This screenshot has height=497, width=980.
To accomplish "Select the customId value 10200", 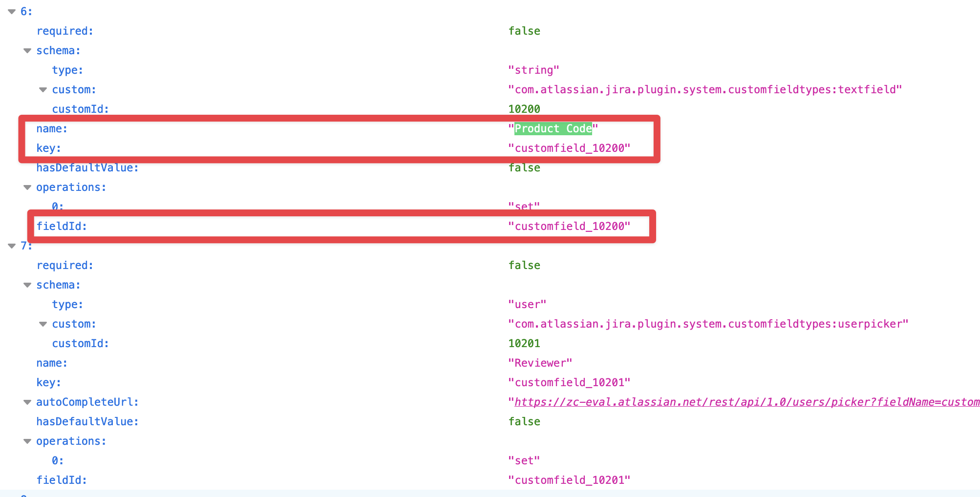I will click(x=524, y=109).
